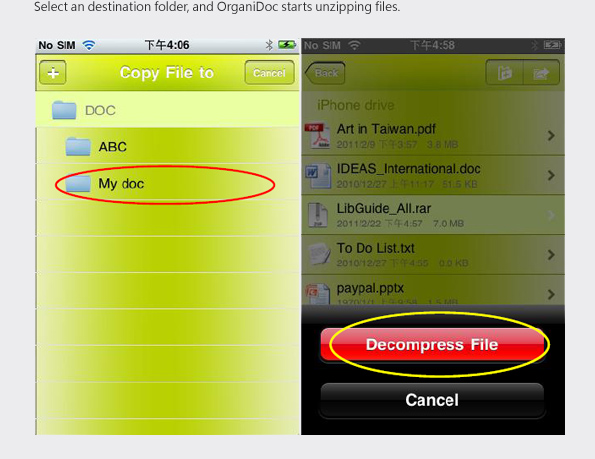This screenshot has width=595, height=459.
Task: Click the Word icon of IDEAS_International.doc
Action: pos(318,175)
